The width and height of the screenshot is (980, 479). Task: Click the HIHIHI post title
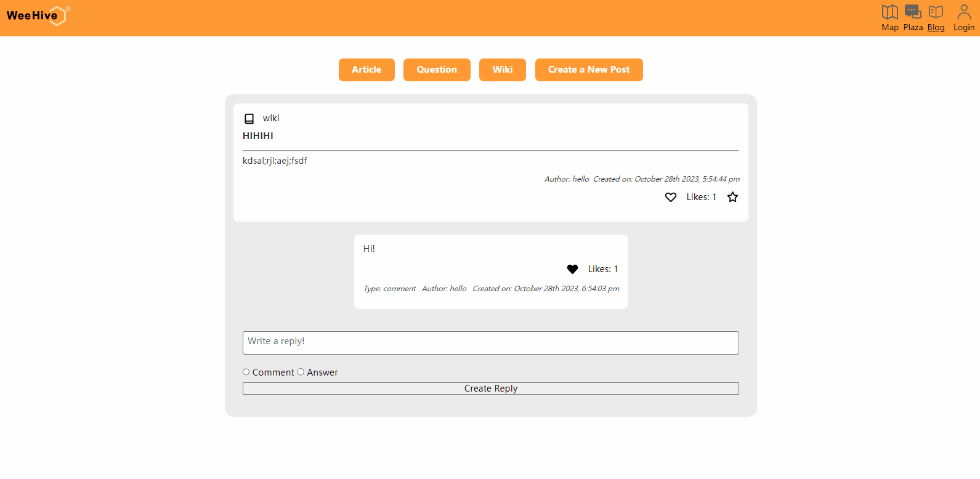[x=258, y=136]
